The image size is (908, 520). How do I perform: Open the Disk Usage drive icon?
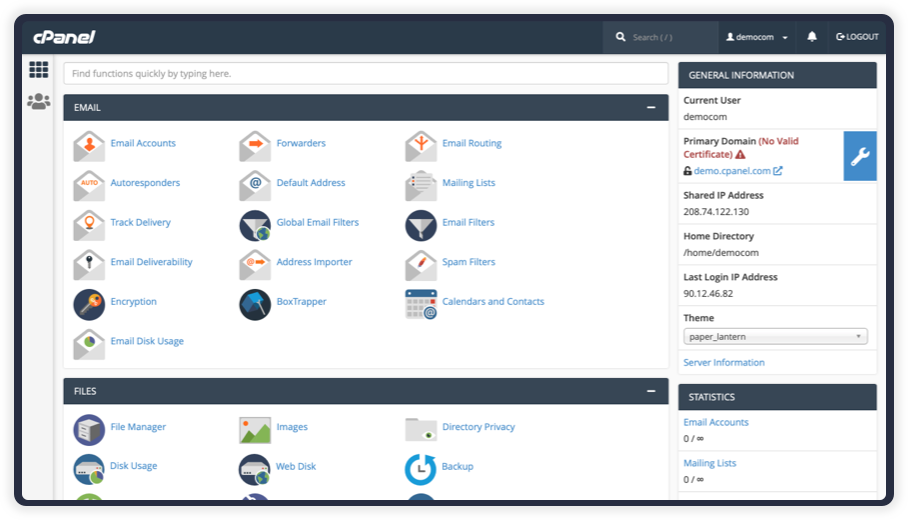coord(89,469)
